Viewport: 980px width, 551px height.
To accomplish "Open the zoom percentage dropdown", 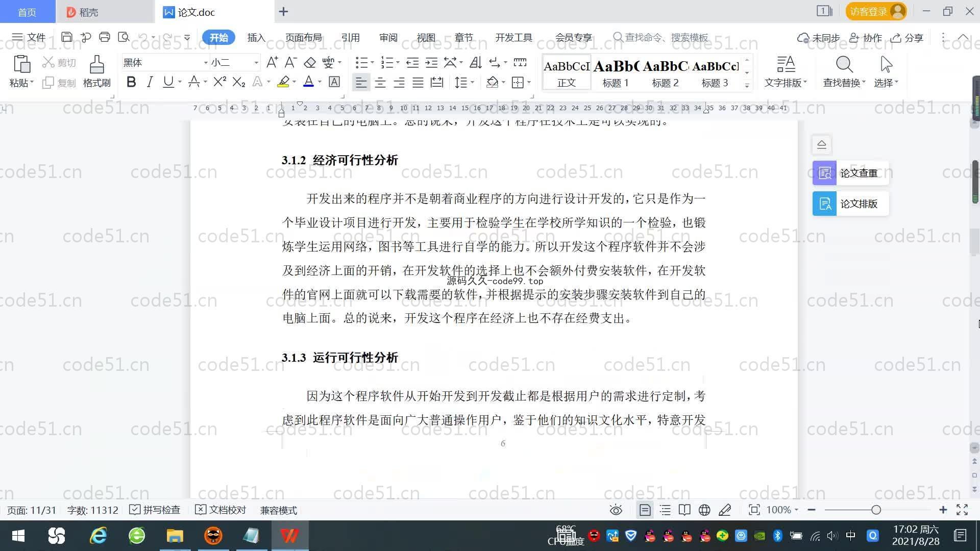I will tap(796, 510).
